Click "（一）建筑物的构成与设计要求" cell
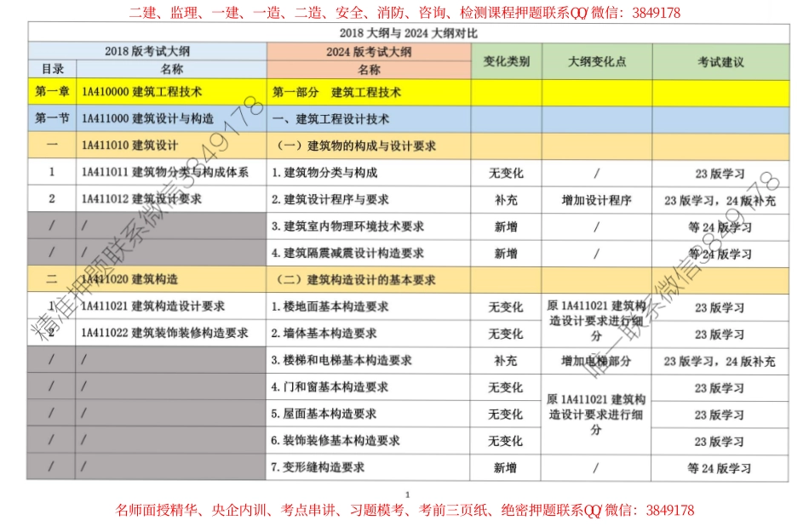The width and height of the screenshot is (809, 532). 369,146
